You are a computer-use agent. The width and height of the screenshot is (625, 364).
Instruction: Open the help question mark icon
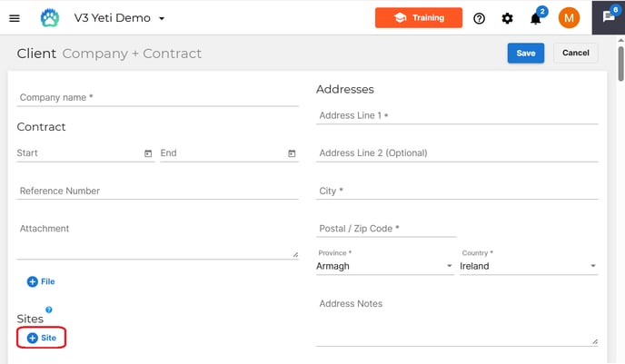tap(479, 18)
